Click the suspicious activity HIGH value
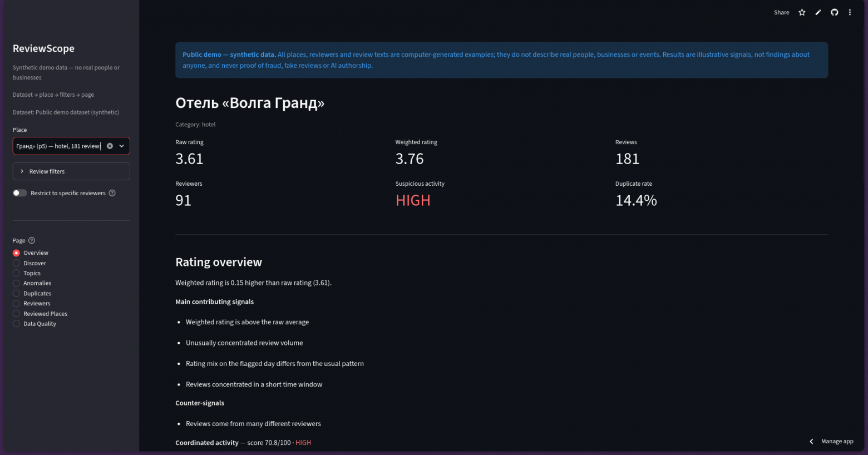868x455 pixels. click(x=413, y=200)
